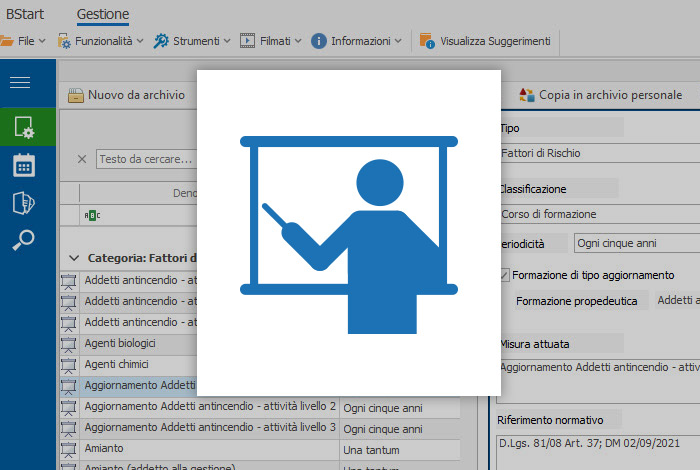Switch to the BStart tab
This screenshot has width=700, height=470.
pyautogui.click(x=25, y=15)
